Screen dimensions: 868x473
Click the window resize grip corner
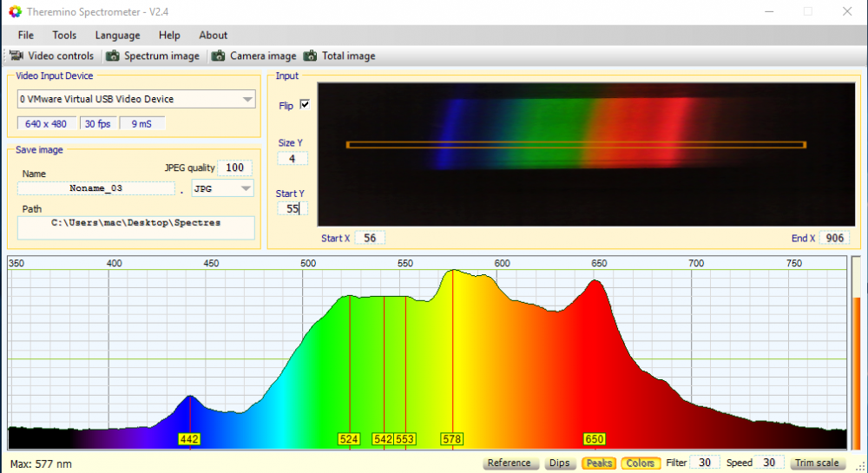click(x=861, y=466)
